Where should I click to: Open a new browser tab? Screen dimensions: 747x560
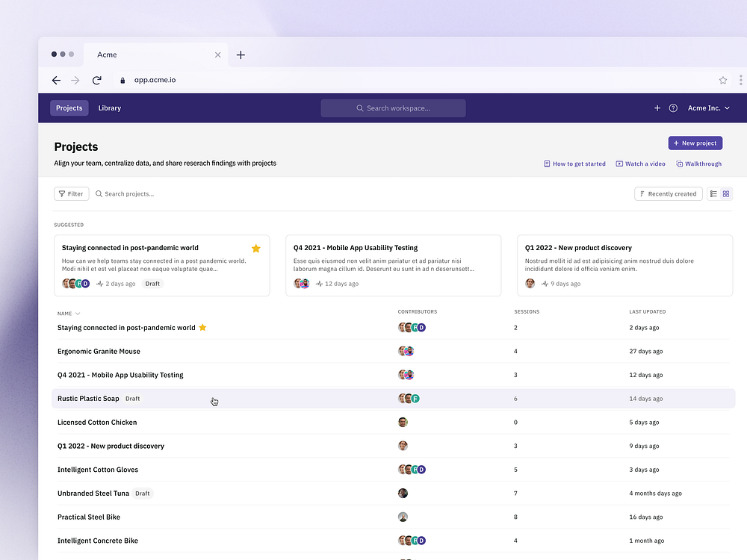[x=241, y=55]
